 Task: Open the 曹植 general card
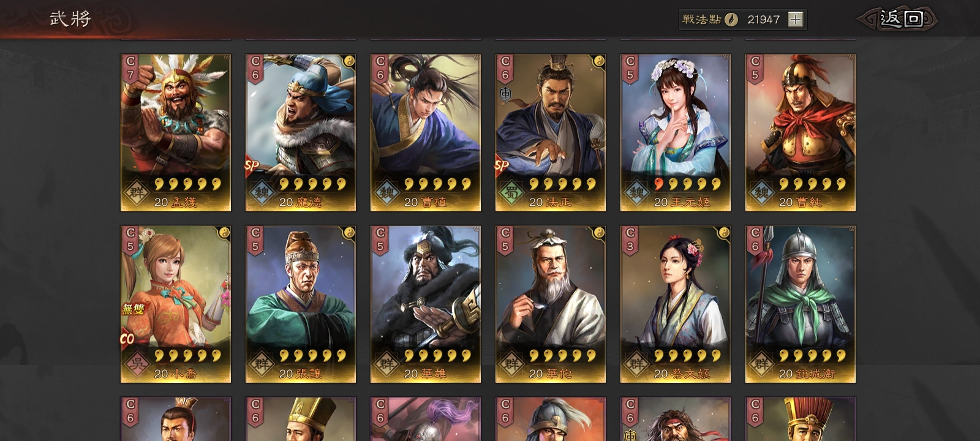426,133
